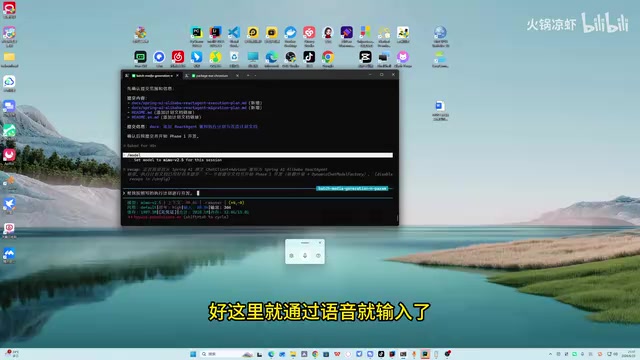Open Google Chrome desktop shortcut

[328, 57]
